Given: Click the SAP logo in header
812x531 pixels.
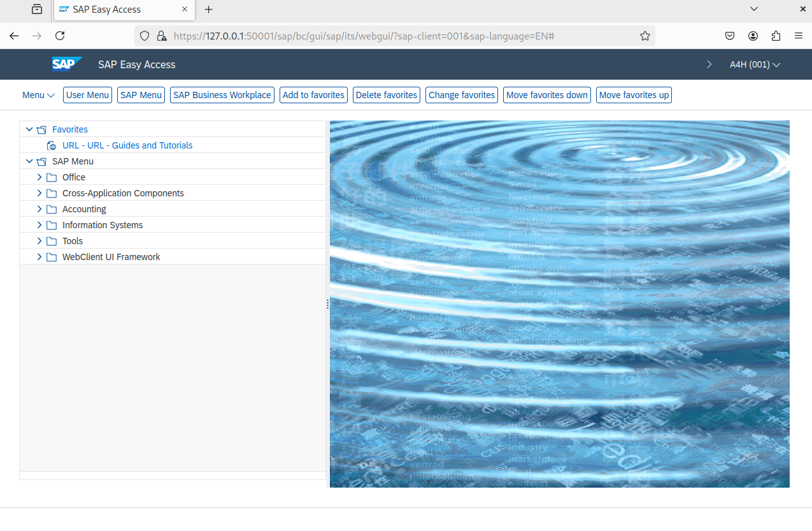Looking at the screenshot, I should (67, 64).
